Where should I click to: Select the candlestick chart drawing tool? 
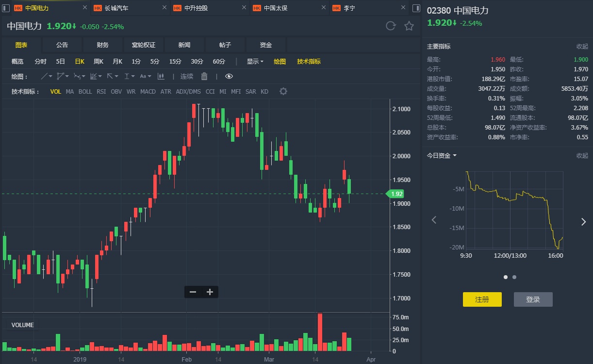point(161,76)
